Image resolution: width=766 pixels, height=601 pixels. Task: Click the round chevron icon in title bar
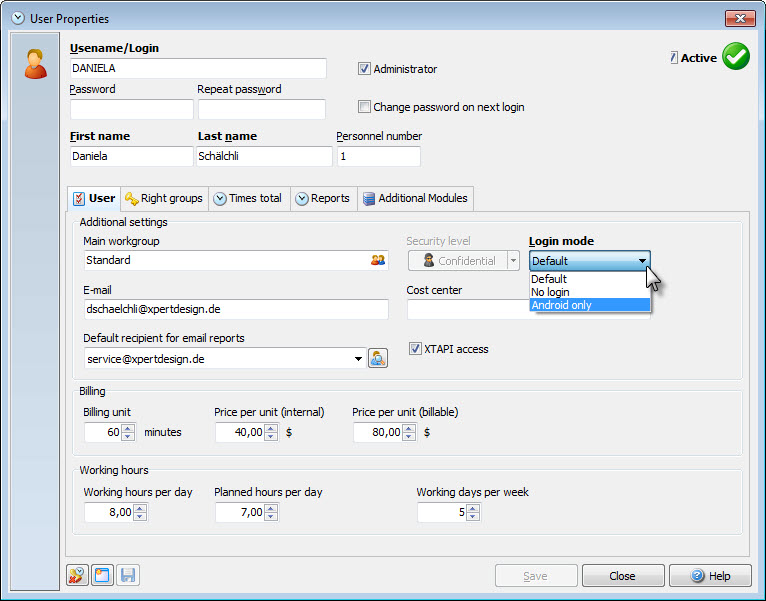[x=18, y=19]
